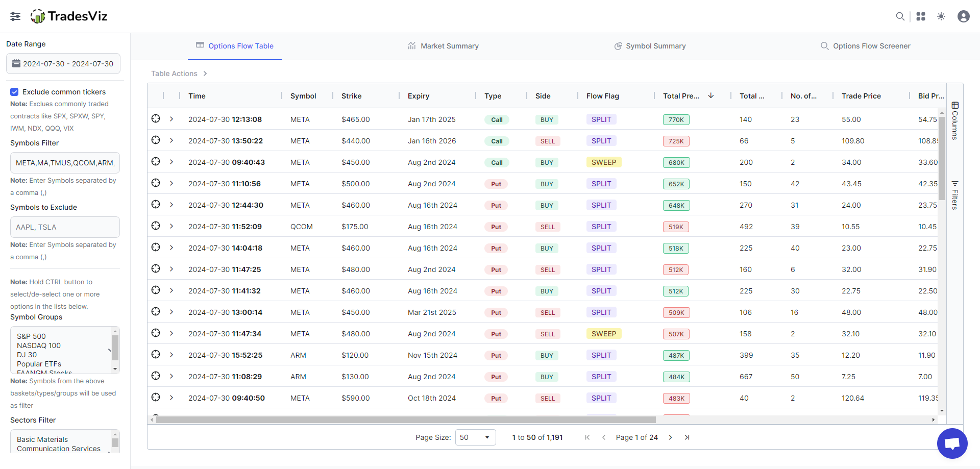Switch to Options Flow Screener tab
The height and width of the screenshot is (469, 980).
coord(865,46)
